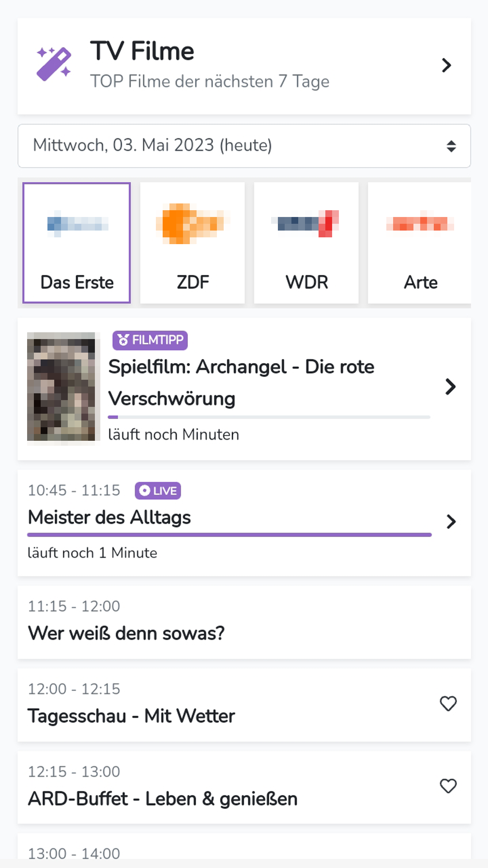Choose the Arte channel tab
Viewport: 488px width, 868px height.
click(x=420, y=243)
